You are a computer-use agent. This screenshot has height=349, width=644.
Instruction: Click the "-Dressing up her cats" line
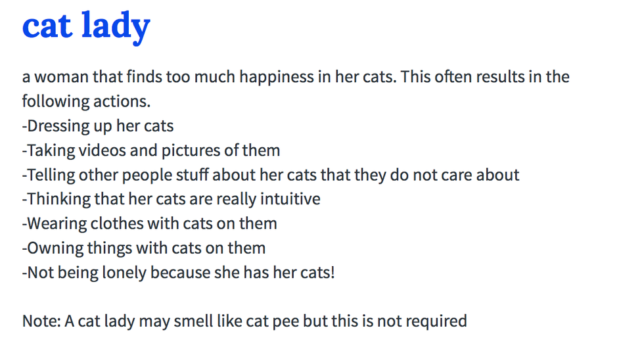(x=98, y=126)
